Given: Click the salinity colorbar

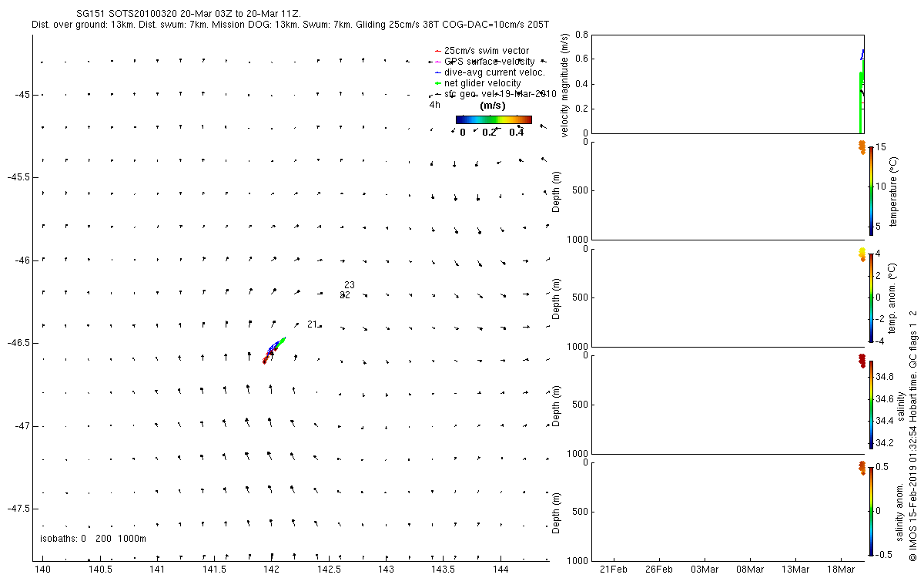Looking at the screenshot, I should click(871, 404).
